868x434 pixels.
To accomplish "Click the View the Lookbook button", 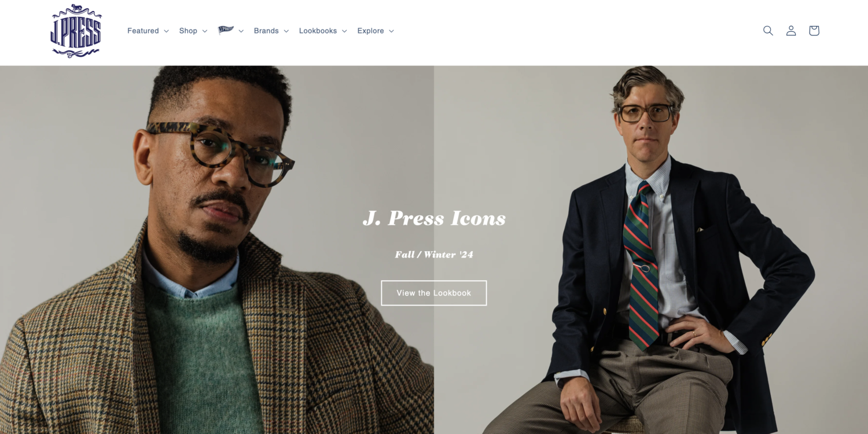I will pyautogui.click(x=434, y=293).
